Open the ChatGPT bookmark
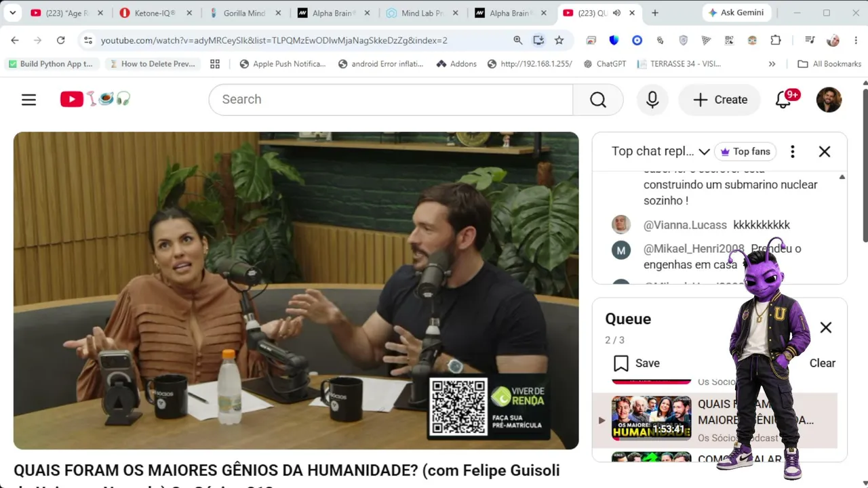This screenshot has width=868, height=488. pyautogui.click(x=604, y=64)
